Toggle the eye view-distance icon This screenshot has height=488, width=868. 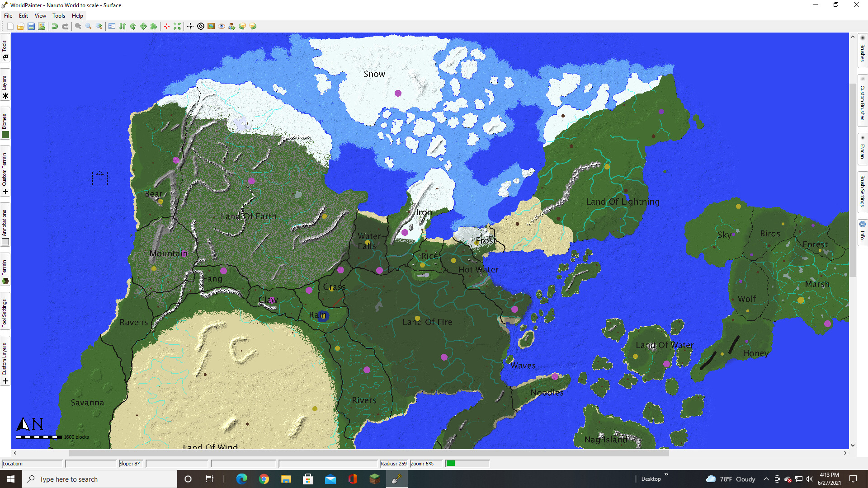pyautogui.click(x=221, y=26)
